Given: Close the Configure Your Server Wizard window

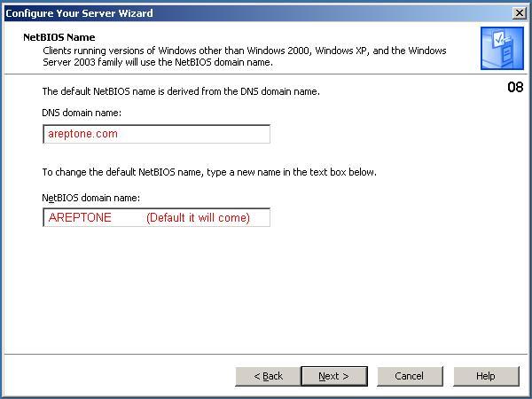Looking at the screenshot, I should (519, 13).
